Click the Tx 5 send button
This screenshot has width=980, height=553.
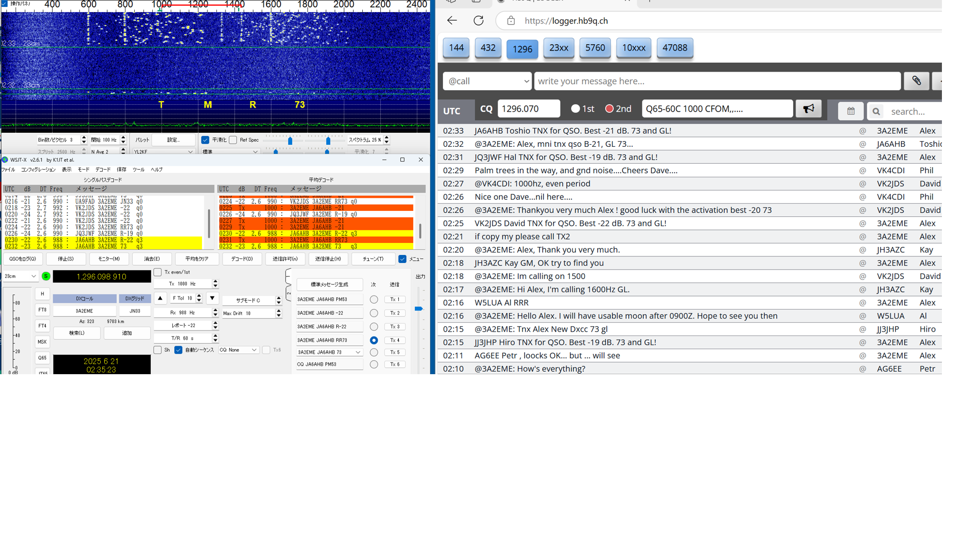coord(395,352)
